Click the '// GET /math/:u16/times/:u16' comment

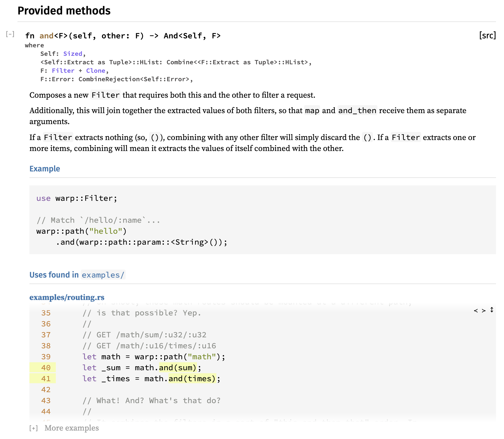(149, 346)
